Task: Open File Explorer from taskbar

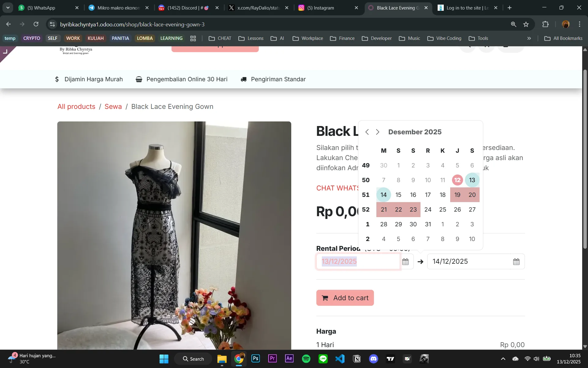Action: [x=222, y=359]
